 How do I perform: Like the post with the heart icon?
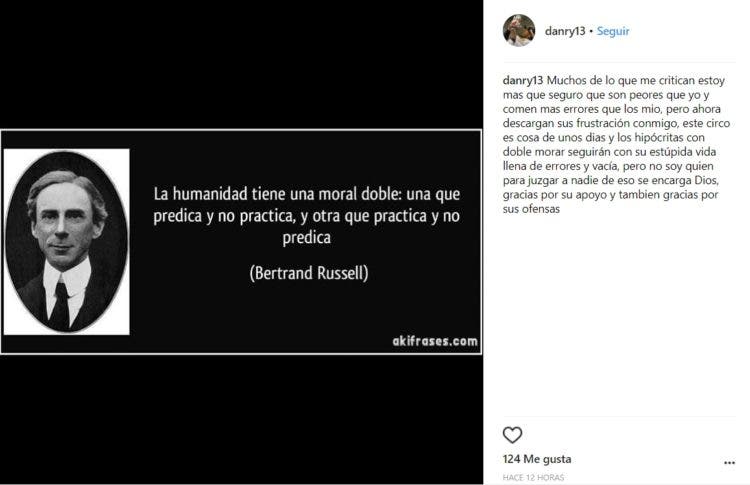(512, 435)
